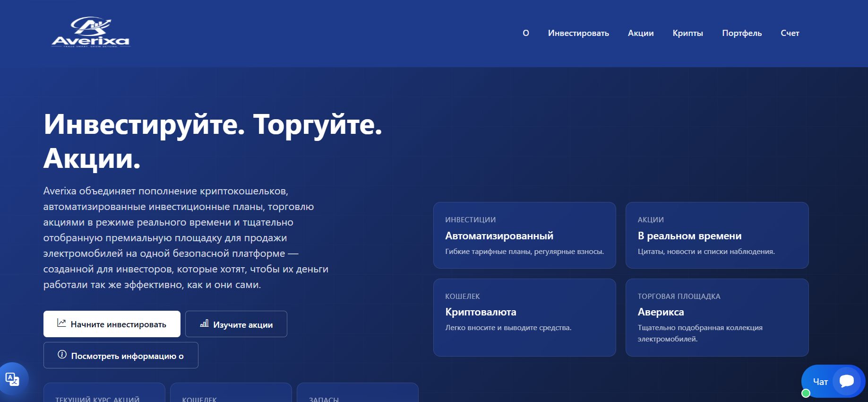Click Легко вносите и выводите средства text
Image resolution: width=868 pixels, height=402 pixels.
pyautogui.click(x=508, y=328)
